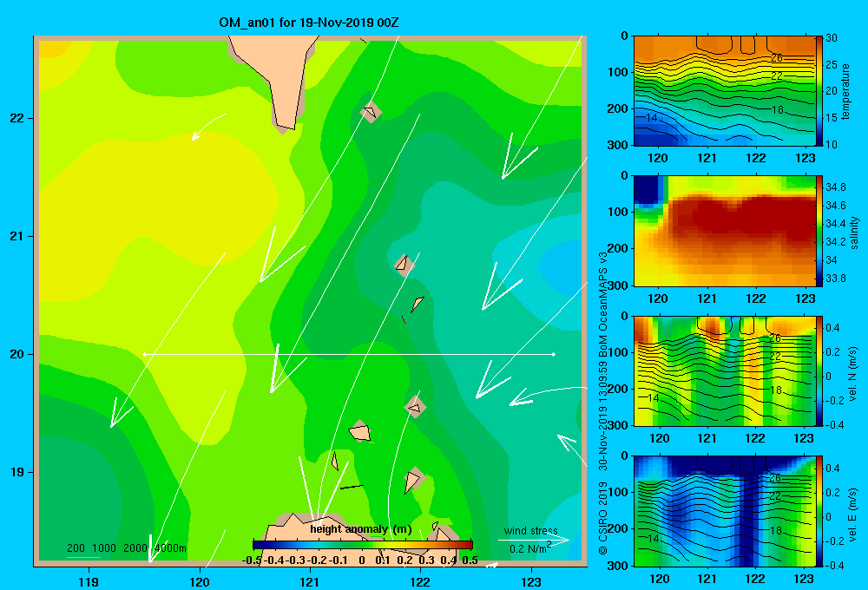Click the CSIRO copyright and timestamp text
Image resolution: width=868 pixels, height=590 pixels.
coord(603,403)
